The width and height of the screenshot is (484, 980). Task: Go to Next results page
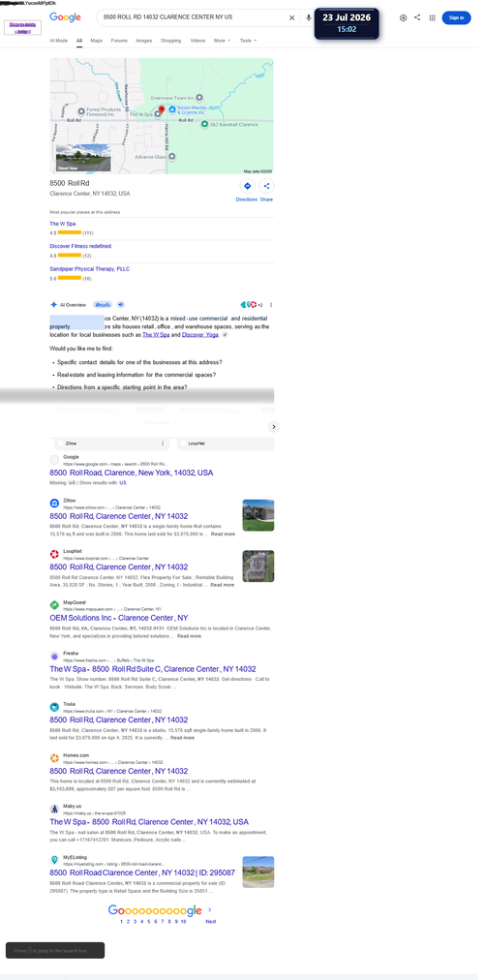(x=210, y=921)
